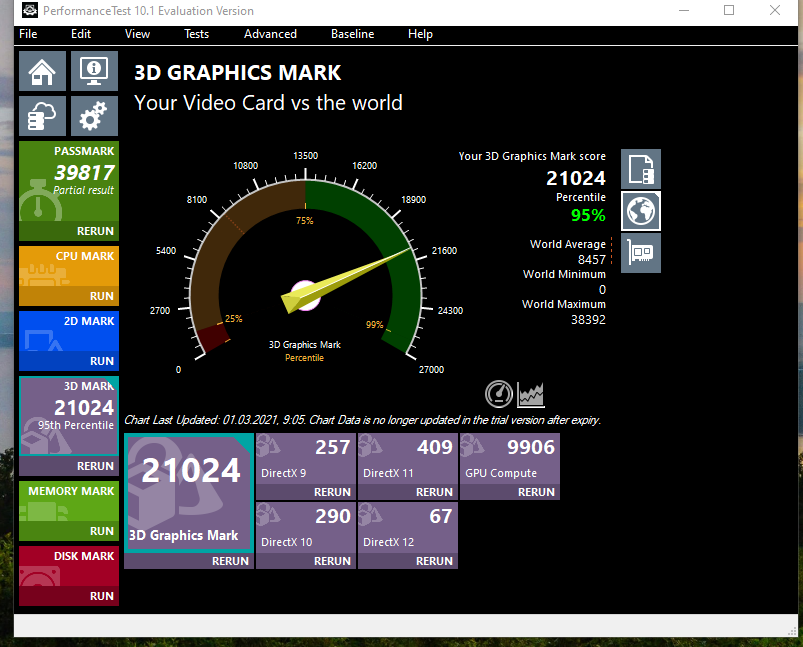Run the Memory Mark test
This screenshot has width=803, height=647.
69,531
